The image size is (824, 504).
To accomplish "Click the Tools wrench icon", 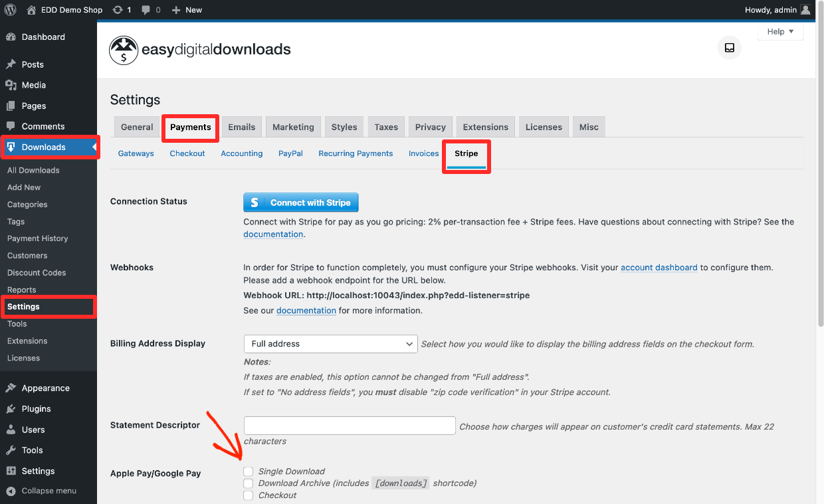I will click(11, 450).
